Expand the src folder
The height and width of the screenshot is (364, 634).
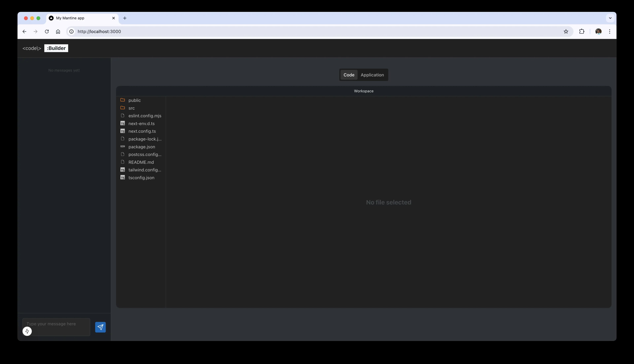[131, 108]
